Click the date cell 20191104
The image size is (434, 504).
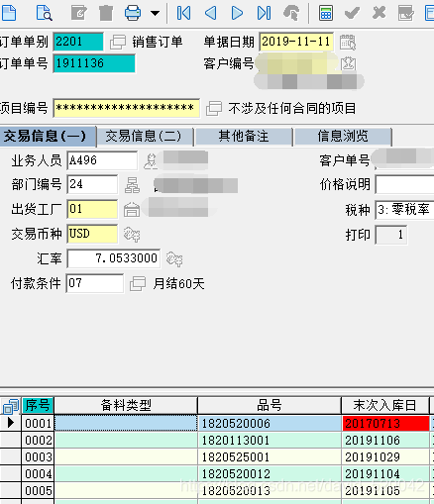tap(385, 474)
